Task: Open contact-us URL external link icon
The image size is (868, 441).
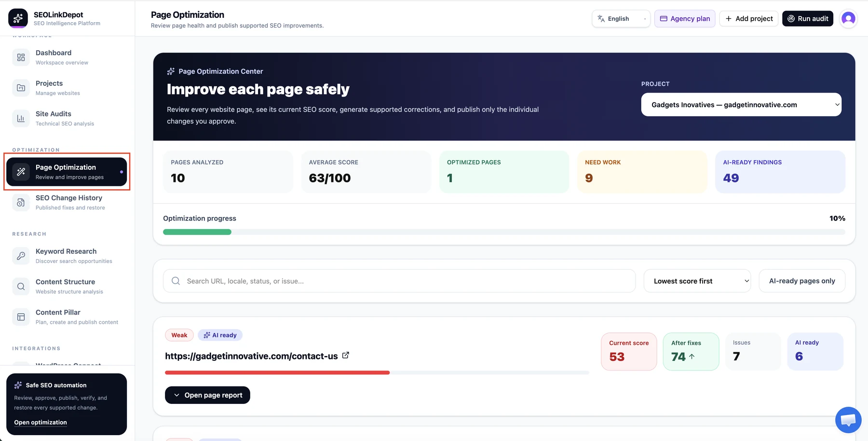Action: click(345, 355)
